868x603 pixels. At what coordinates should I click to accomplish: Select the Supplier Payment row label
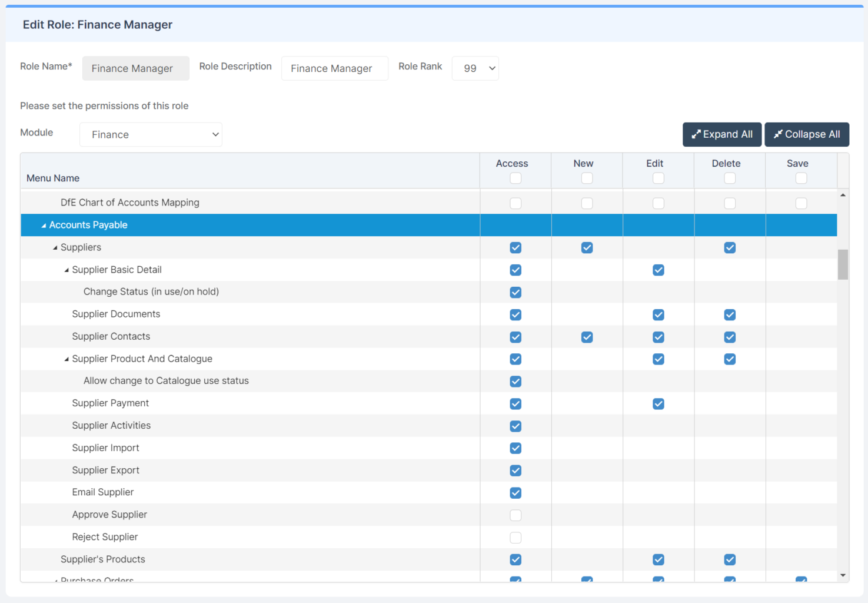tap(111, 403)
